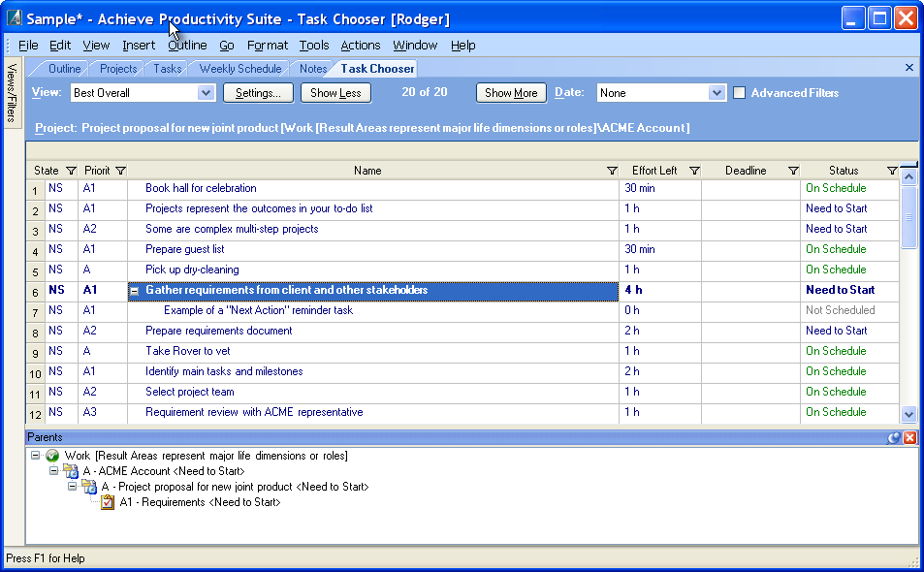
Task: Click the filter icon on State column
Action: 71,171
